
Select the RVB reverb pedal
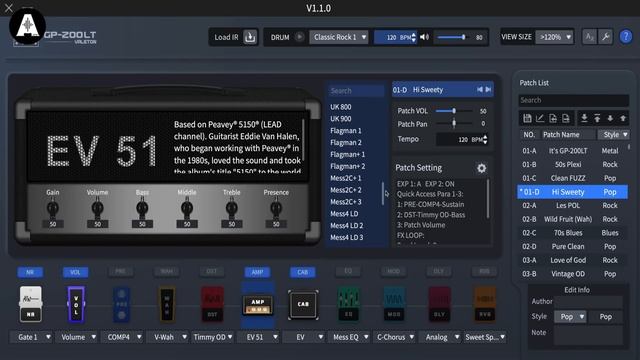point(484,304)
